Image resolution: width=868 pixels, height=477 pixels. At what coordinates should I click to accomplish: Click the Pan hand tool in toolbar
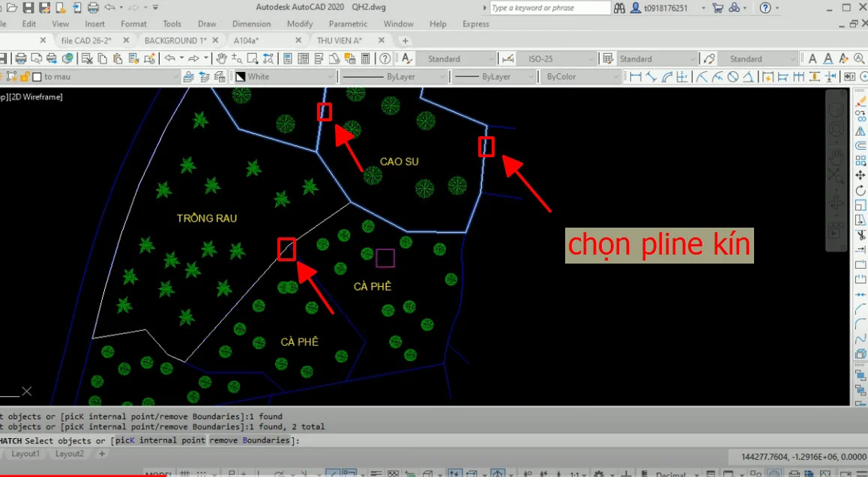point(221,58)
